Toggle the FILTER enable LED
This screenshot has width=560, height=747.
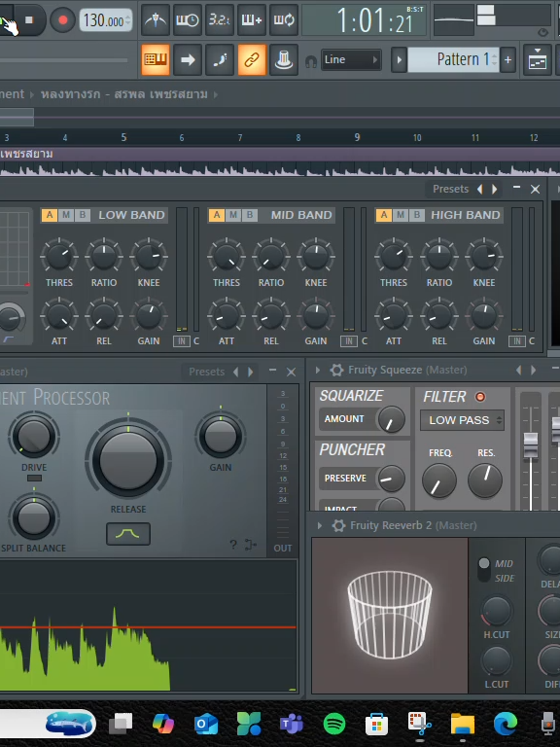480,397
